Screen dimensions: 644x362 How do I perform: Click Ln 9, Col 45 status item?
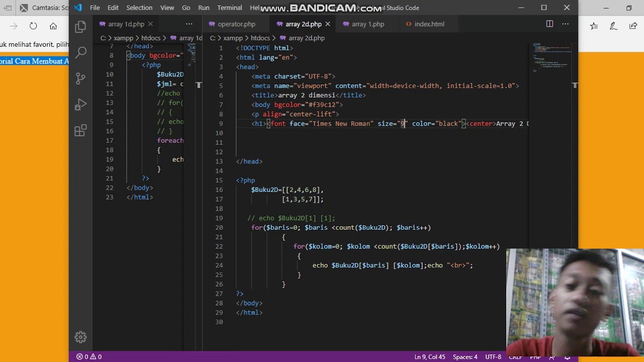[430, 356]
